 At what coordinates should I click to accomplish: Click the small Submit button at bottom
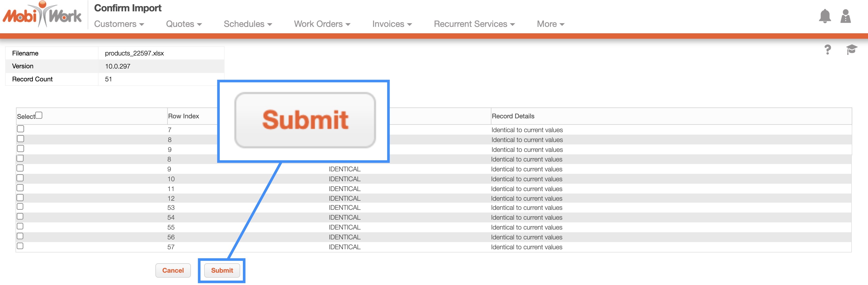click(222, 270)
